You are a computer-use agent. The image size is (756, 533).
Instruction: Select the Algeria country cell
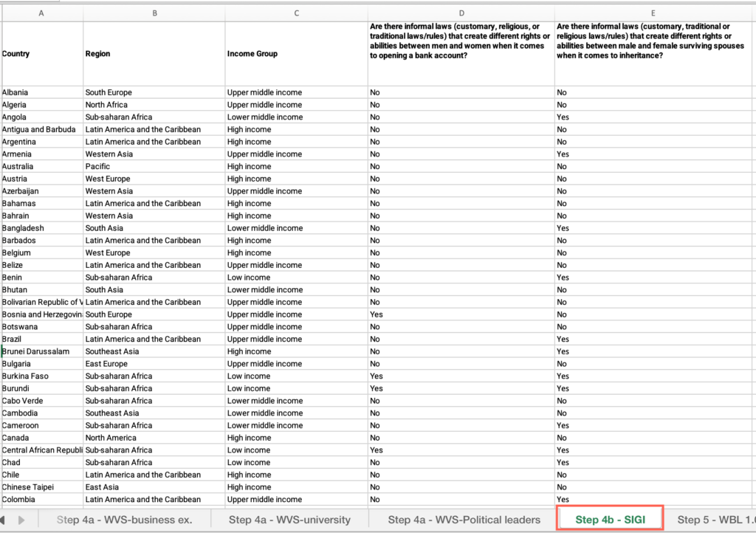(42, 105)
